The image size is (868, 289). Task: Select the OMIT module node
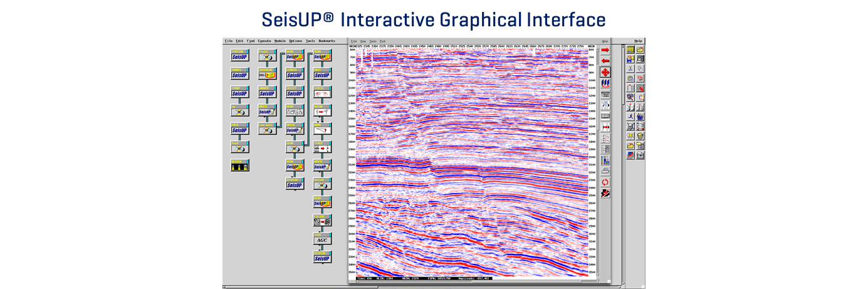click(x=323, y=73)
